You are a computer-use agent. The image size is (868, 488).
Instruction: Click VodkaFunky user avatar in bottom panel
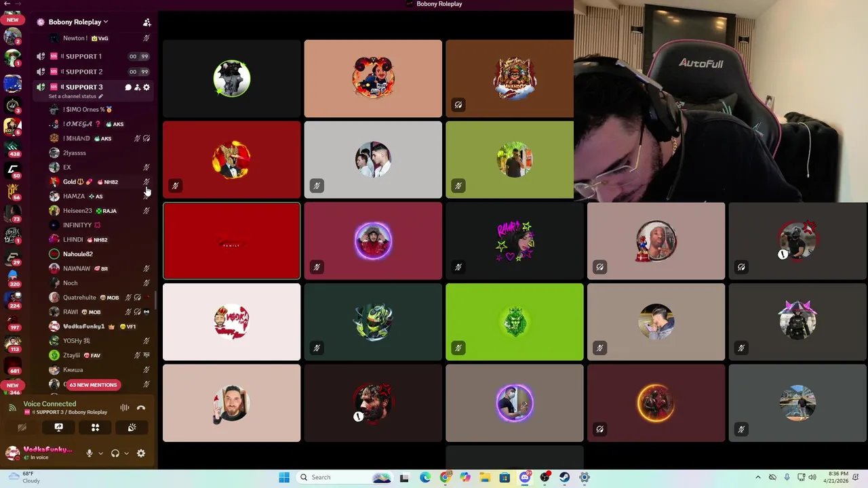[12, 453]
